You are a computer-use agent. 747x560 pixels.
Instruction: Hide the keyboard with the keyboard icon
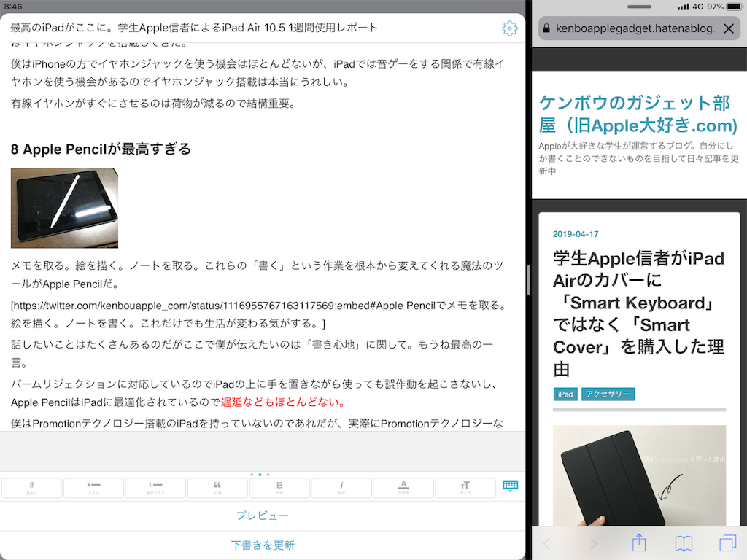[510, 486]
